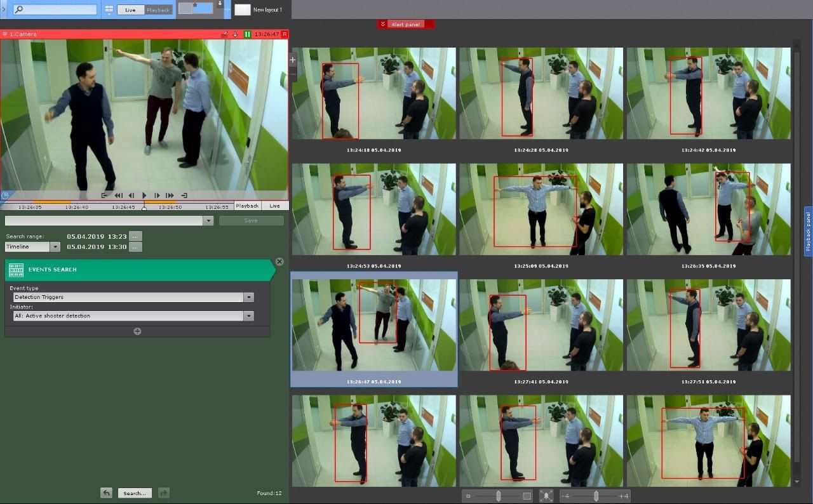Click the export down-arrow icon in camera header
The image size is (813, 504).
tap(236, 34)
